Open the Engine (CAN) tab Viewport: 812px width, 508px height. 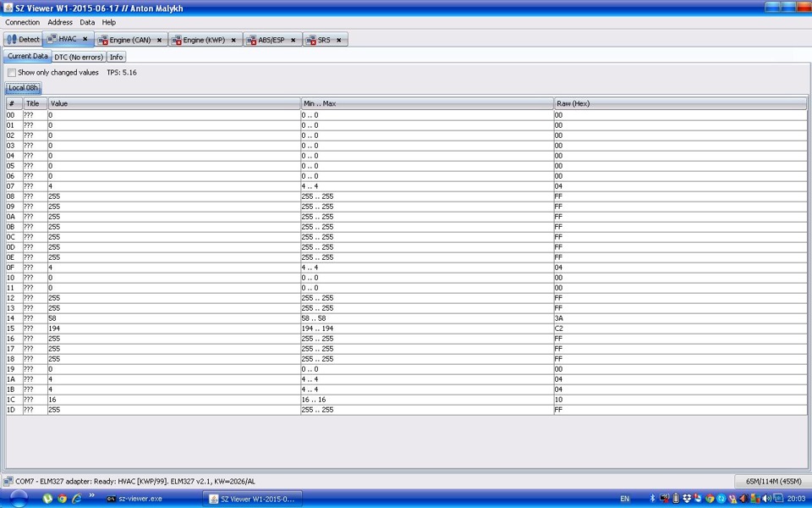130,40
